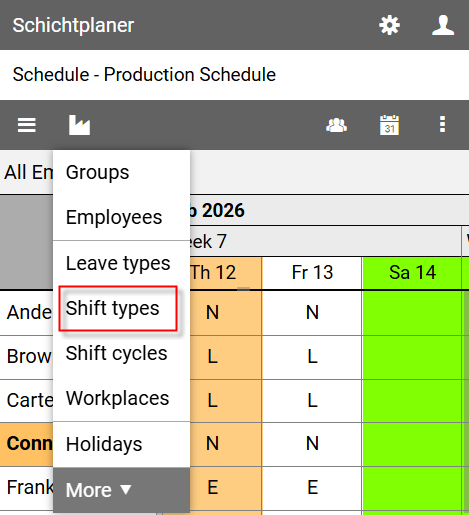Open Leave types menu entry
Viewport: 469px width, 515px height.
tap(121, 263)
